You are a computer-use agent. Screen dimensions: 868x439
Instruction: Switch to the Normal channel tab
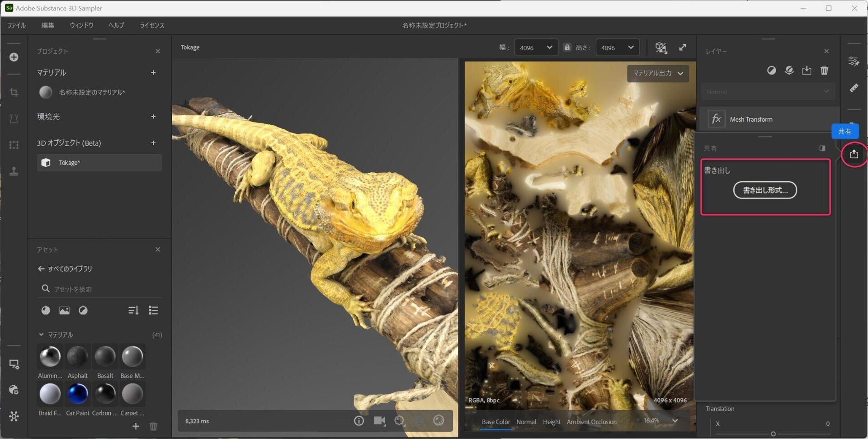[x=526, y=422]
